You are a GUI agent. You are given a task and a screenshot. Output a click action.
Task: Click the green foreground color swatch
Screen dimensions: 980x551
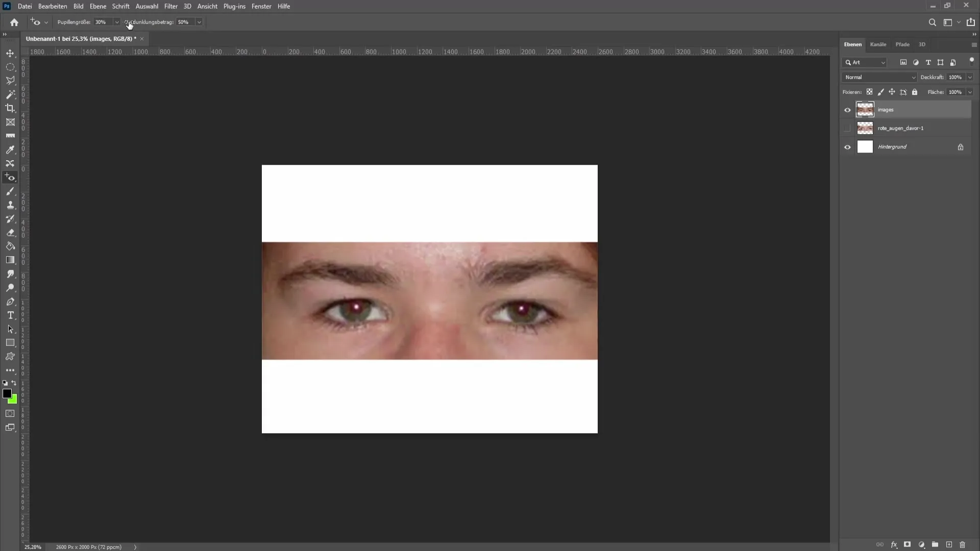(x=13, y=399)
